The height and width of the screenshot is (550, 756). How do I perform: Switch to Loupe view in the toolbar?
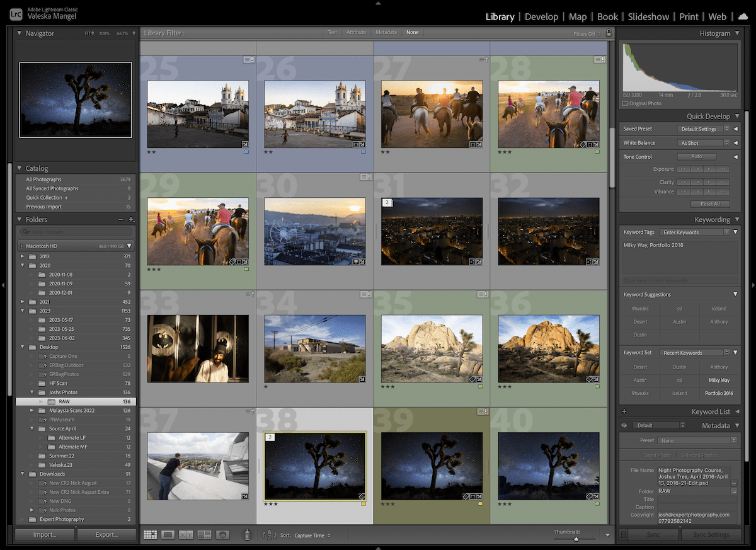tap(168, 535)
